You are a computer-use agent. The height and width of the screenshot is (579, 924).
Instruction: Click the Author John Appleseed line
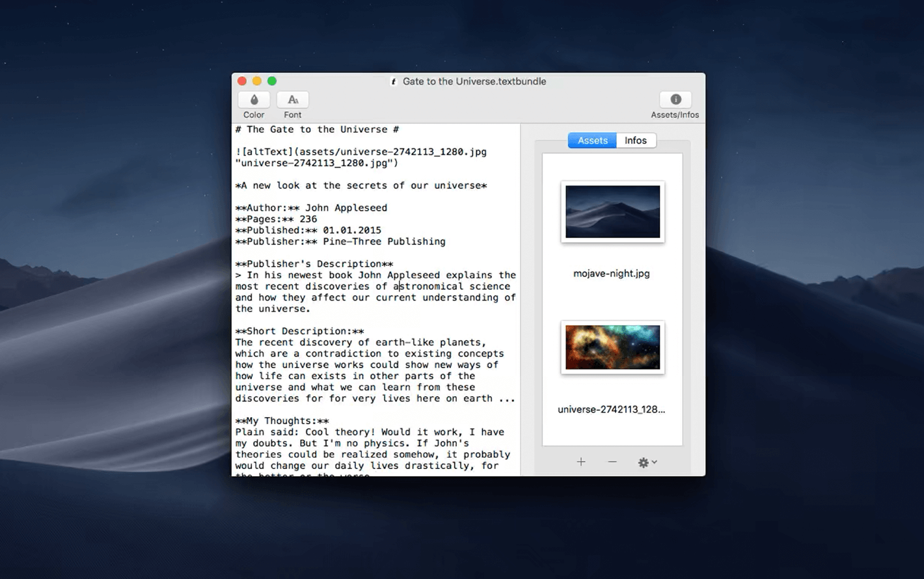[311, 208]
